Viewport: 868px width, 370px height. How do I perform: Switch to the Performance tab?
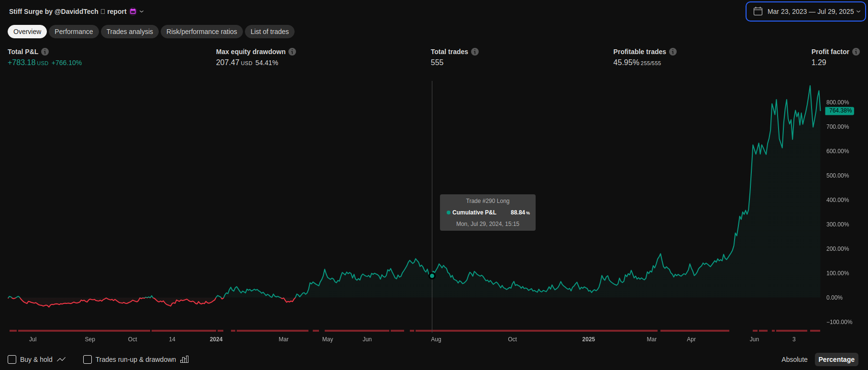coord(74,32)
